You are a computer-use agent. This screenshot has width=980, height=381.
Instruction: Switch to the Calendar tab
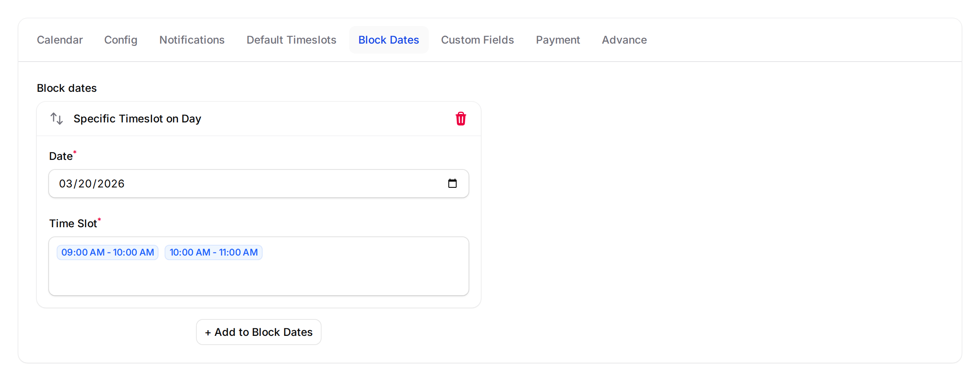pos(60,40)
